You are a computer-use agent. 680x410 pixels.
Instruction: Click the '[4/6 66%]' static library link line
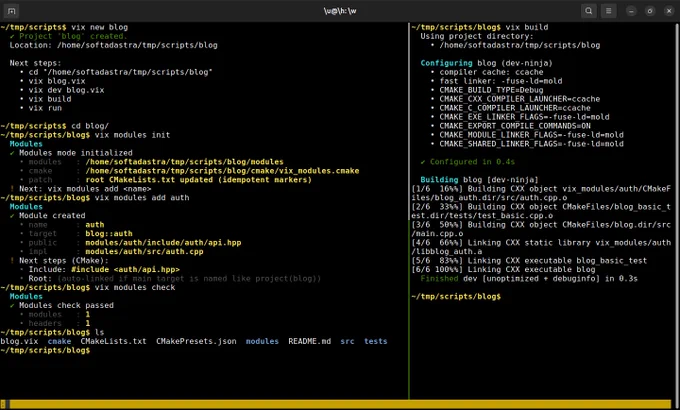(541, 247)
